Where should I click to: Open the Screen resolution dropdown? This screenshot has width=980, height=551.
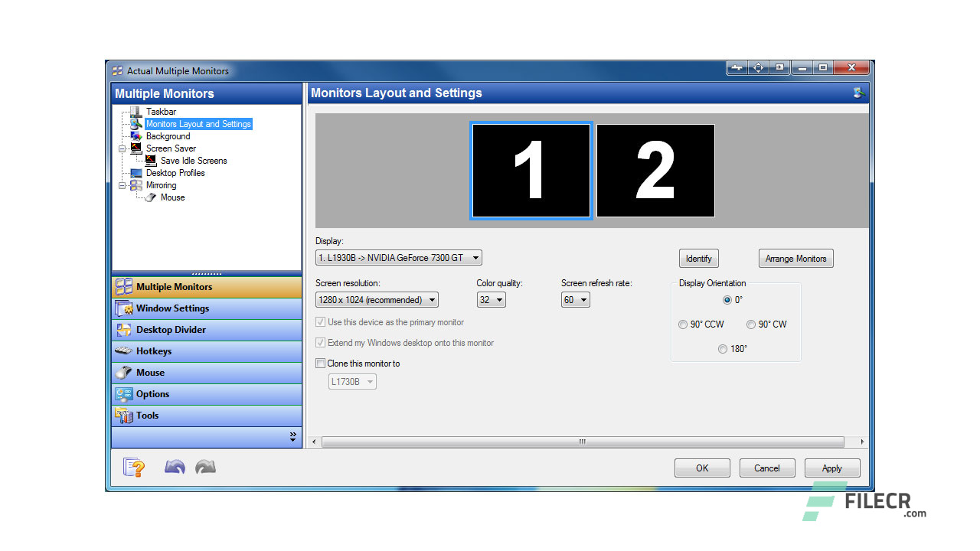(377, 300)
